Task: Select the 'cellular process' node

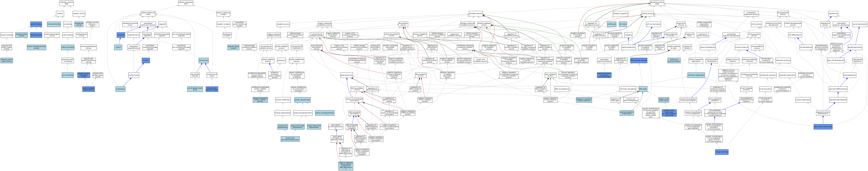Action: pos(648,13)
